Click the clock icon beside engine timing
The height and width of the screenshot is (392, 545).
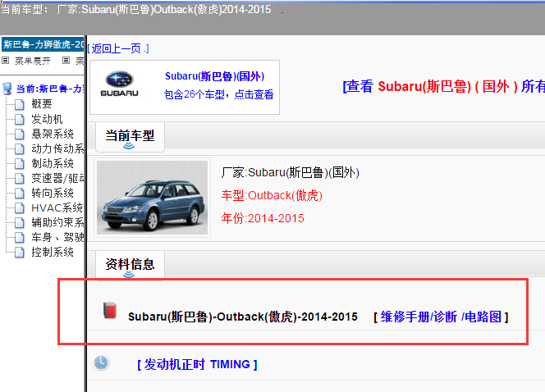click(101, 363)
